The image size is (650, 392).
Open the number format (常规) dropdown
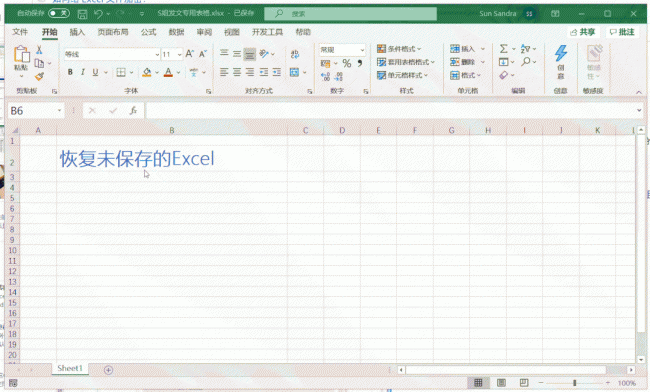coord(362,50)
